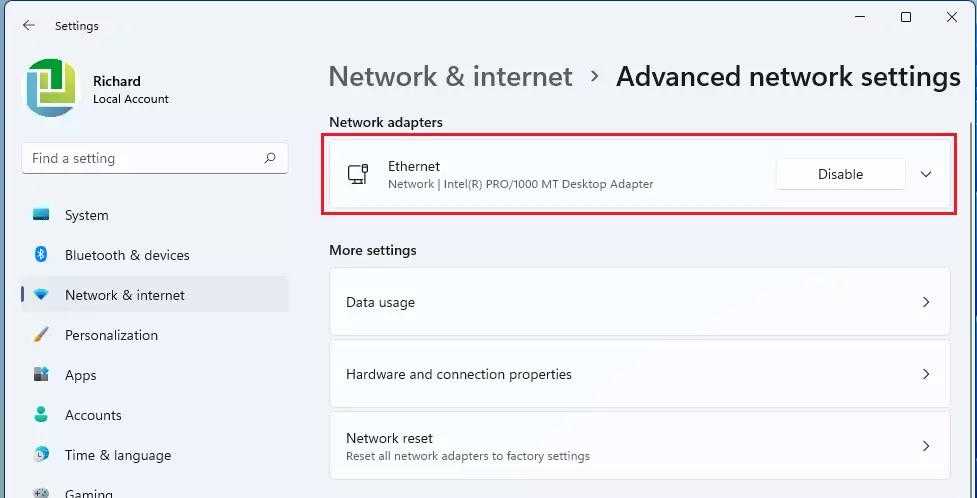Image resolution: width=977 pixels, height=498 pixels.
Task: Click the Bluetooth icon in sidebar
Action: coord(41,255)
